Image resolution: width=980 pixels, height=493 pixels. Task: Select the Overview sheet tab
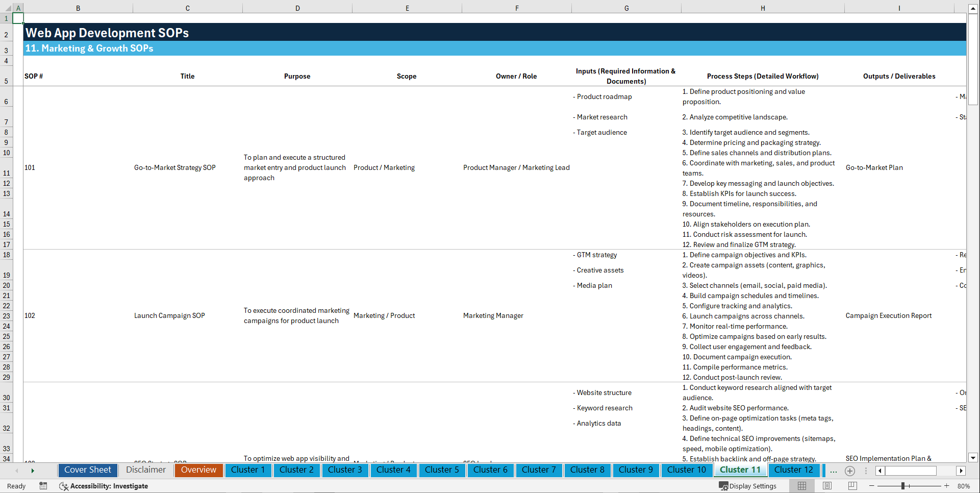pos(198,470)
